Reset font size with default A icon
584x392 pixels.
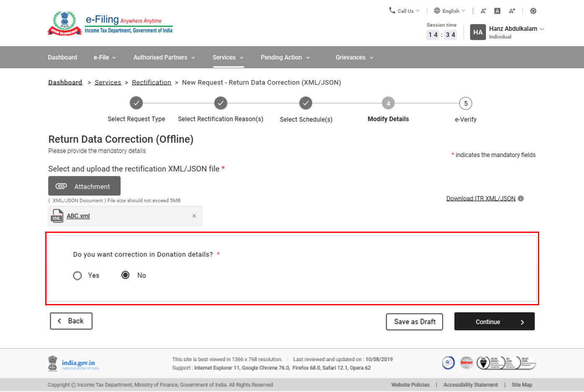pos(497,11)
